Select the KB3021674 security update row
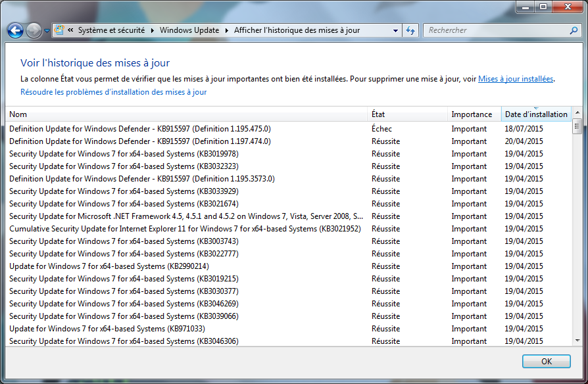 [289, 204]
